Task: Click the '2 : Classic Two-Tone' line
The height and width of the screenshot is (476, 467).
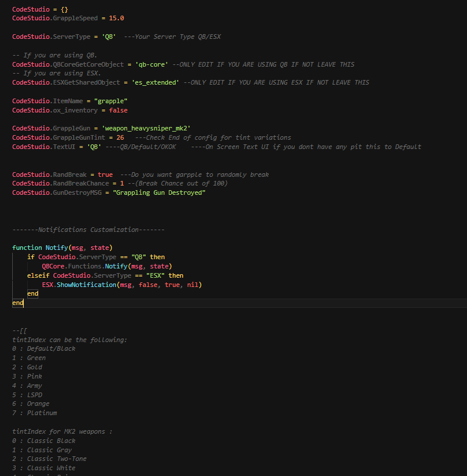Action: (49, 459)
